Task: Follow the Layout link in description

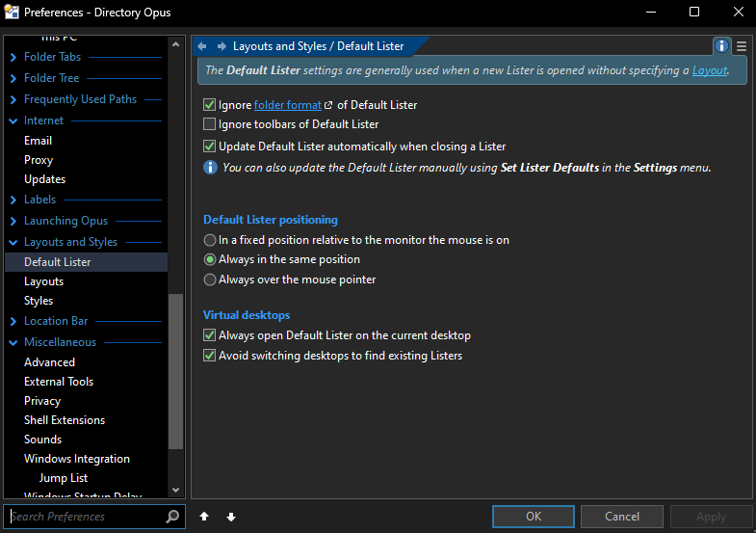Action: pyautogui.click(x=710, y=70)
